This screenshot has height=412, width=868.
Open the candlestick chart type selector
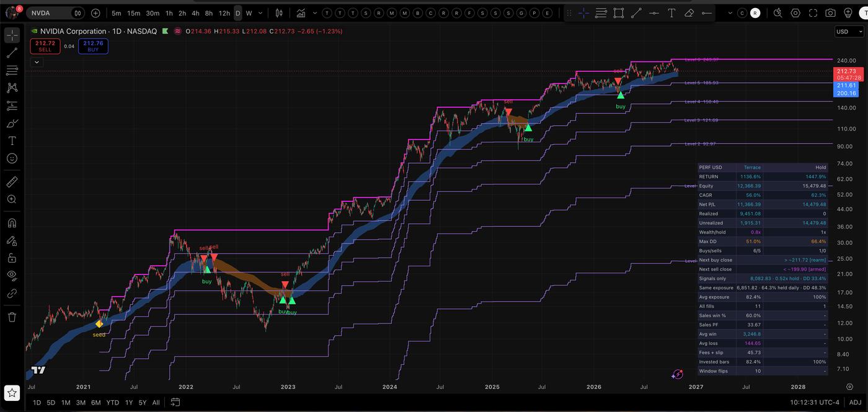(279, 13)
